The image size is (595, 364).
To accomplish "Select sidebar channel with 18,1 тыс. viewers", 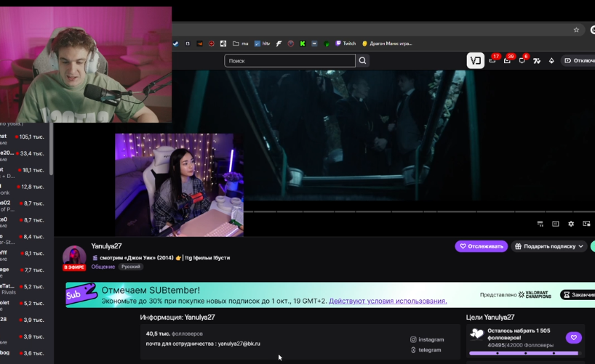I will pos(23,172).
